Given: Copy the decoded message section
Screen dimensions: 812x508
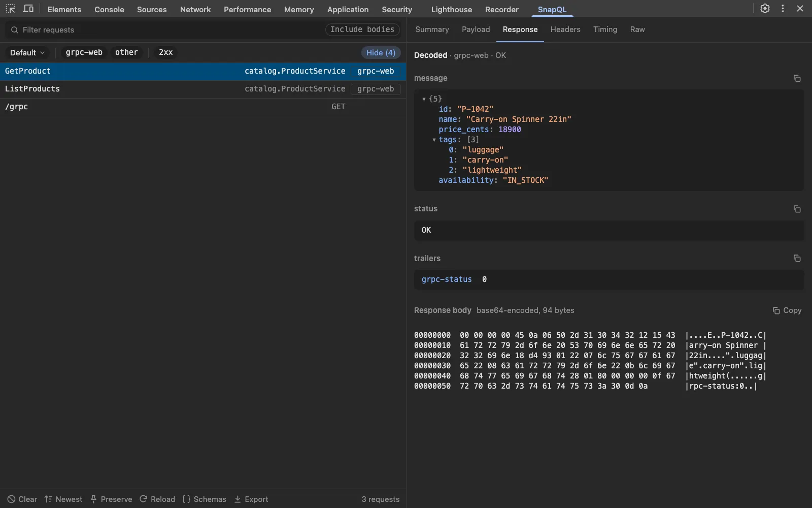Looking at the screenshot, I should coord(797,78).
